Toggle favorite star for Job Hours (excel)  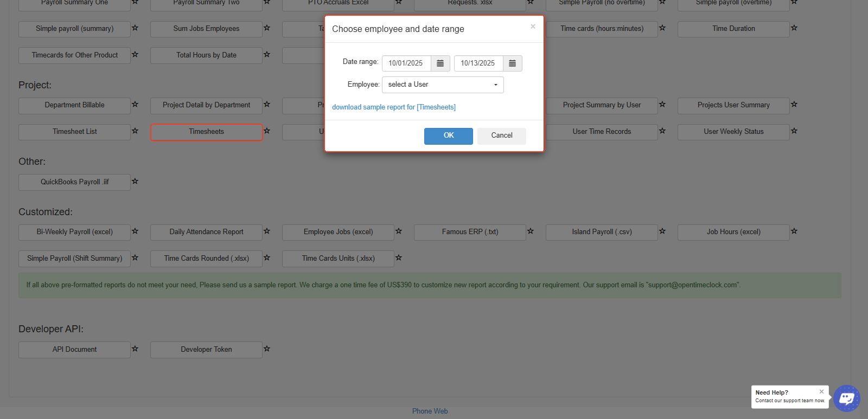coord(794,231)
